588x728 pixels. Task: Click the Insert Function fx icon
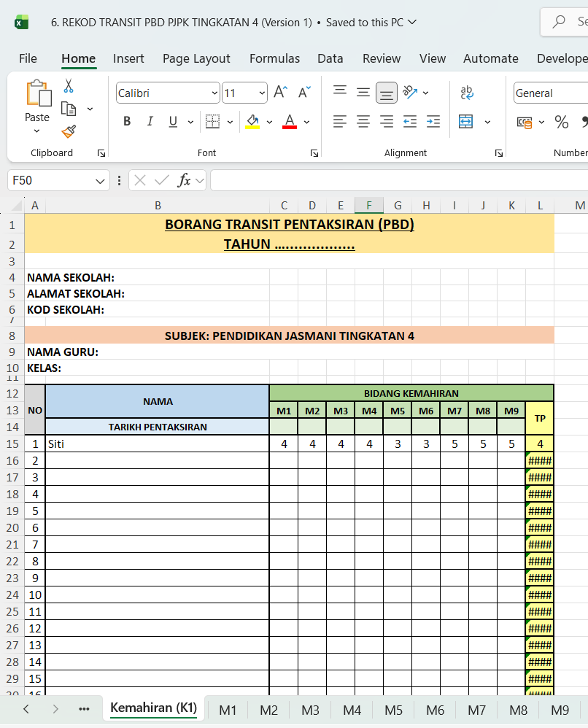pyautogui.click(x=185, y=180)
